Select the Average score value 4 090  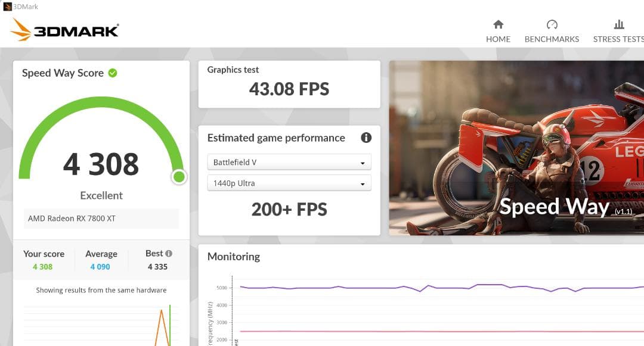pyautogui.click(x=100, y=267)
